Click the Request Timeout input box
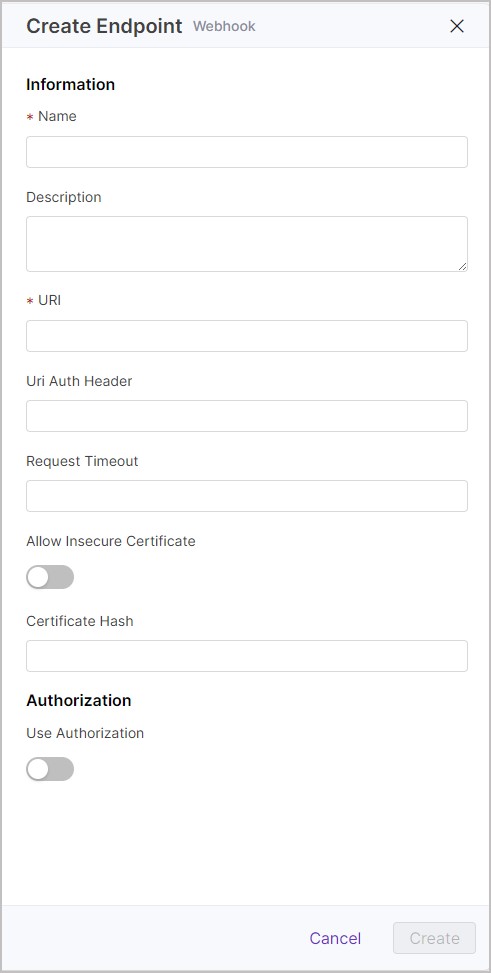The image size is (491, 973). [246, 496]
